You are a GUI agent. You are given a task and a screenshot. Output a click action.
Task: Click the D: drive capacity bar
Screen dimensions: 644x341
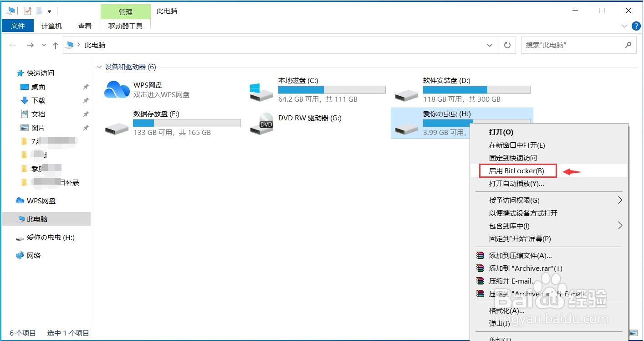click(476, 90)
